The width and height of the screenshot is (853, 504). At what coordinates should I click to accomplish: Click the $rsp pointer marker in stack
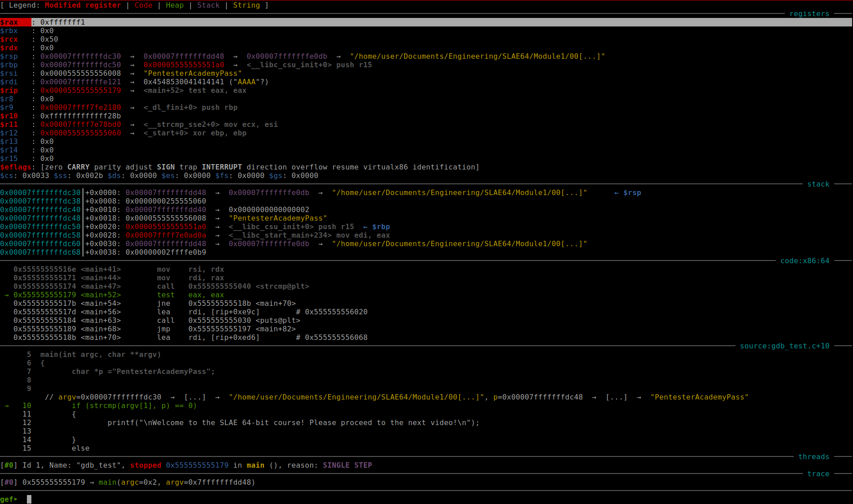point(632,193)
